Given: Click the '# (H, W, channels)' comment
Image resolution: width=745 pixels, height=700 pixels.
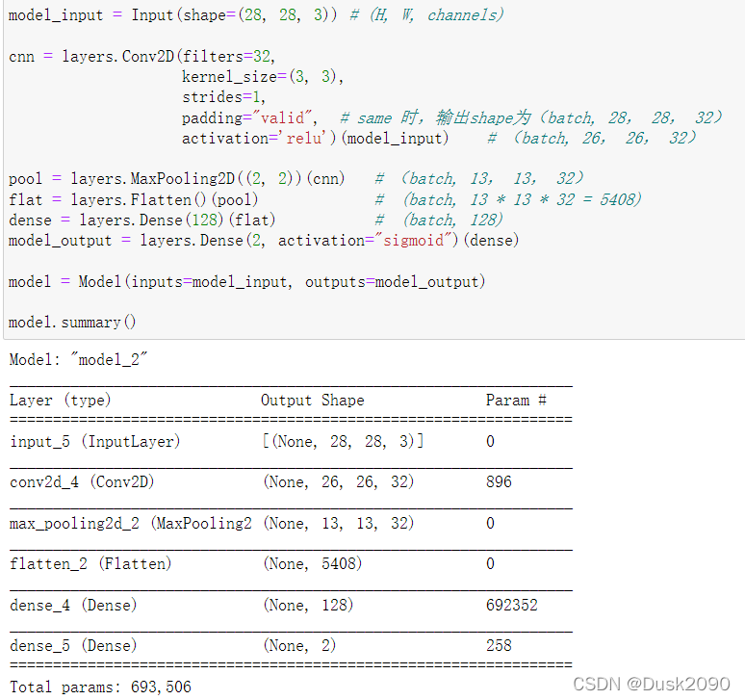Looking at the screenshot, I should point(426,15).
